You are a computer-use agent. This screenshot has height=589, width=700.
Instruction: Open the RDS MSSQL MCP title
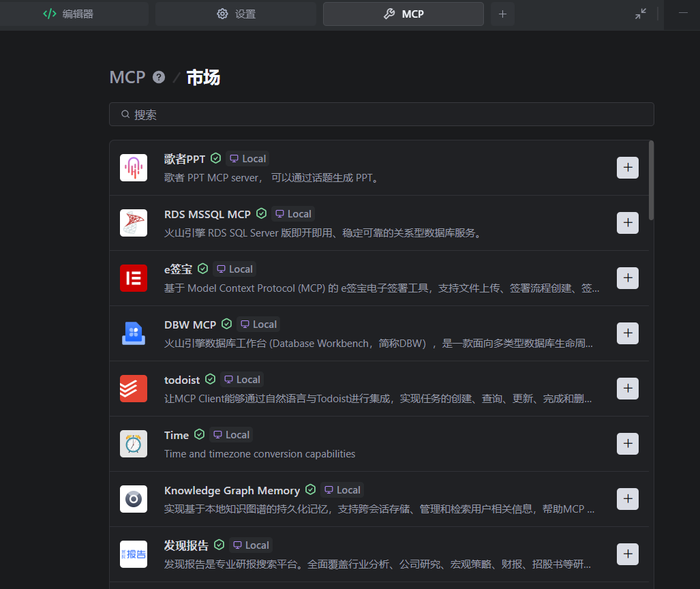[208, 214]
